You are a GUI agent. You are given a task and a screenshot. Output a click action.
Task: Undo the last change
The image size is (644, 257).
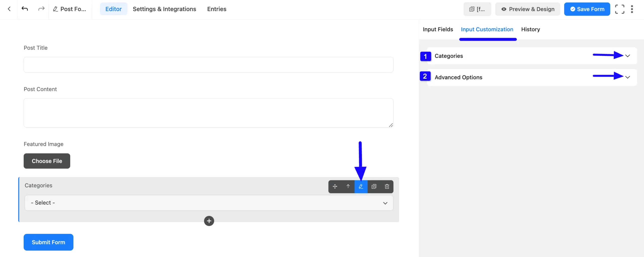(x=25, y=9)
